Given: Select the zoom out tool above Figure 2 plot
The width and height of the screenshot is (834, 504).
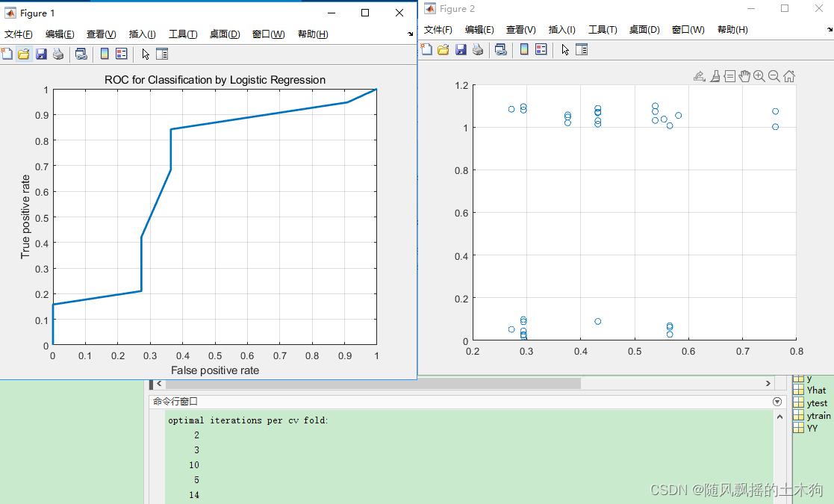Looking at the screenshot, I should point(774,77).
